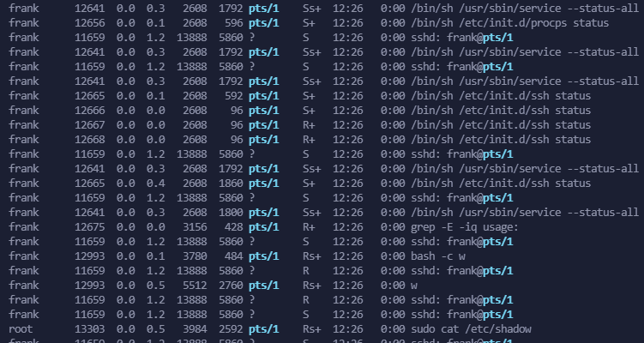Click PID 13303 in the process list
Screen dimensions: 644x343
pyautogui.click(x=90, y=328)
